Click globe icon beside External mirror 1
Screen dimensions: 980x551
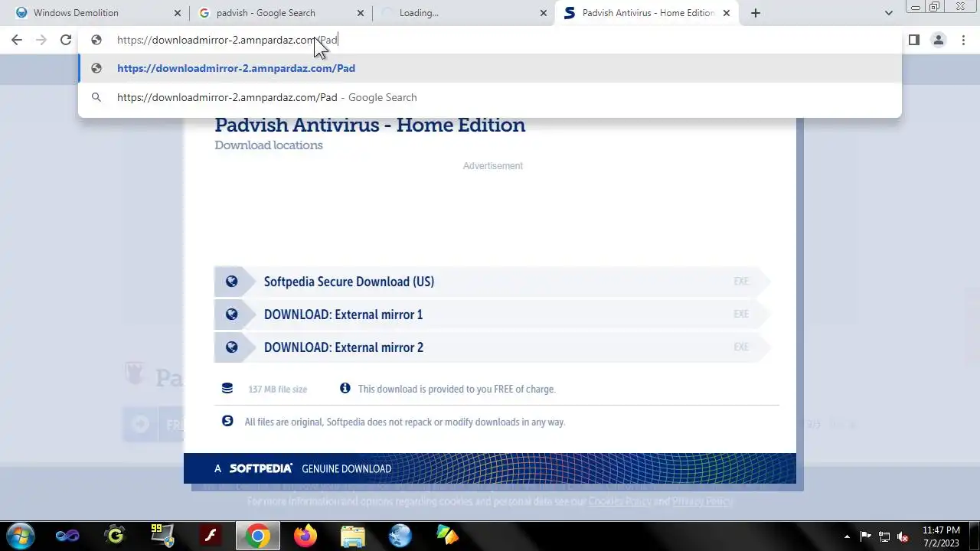(x=231, y=315)
